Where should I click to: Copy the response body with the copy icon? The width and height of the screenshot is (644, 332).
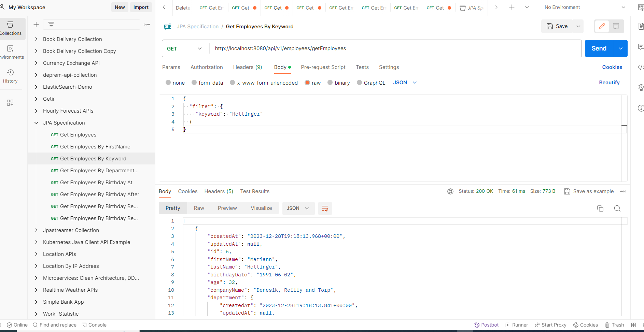point(600,208)
